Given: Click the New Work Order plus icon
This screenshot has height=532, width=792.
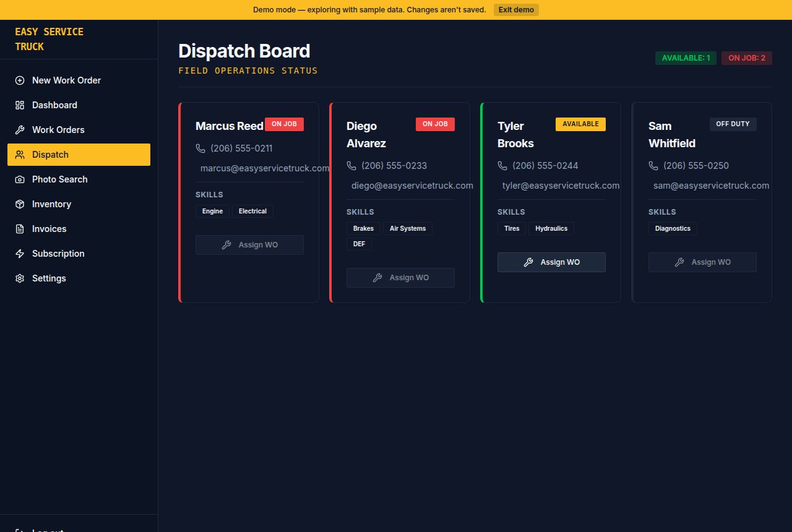Looking at the screenshot, I should pyautogui.click(x=20, y=80).
